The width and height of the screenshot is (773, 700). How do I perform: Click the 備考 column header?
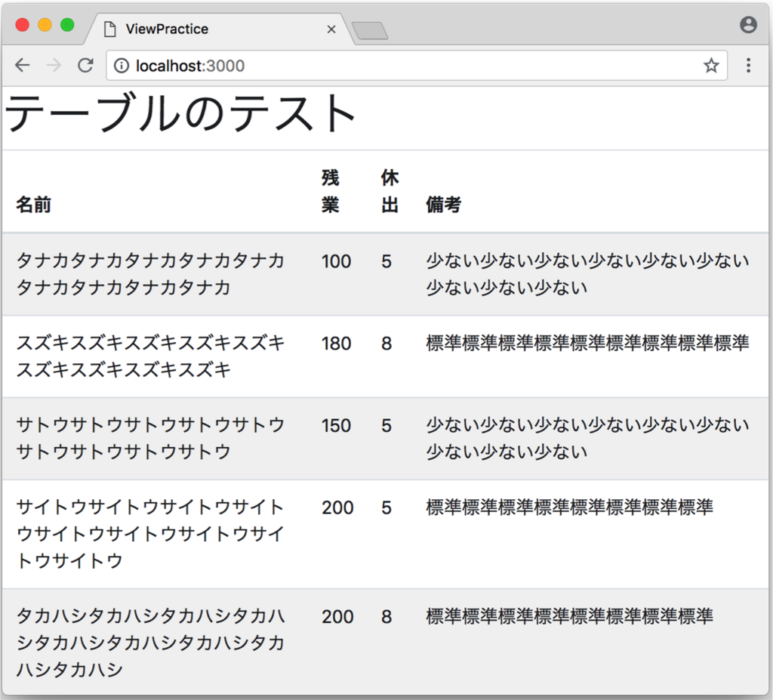pyautogui.click(x=443, y=204)
